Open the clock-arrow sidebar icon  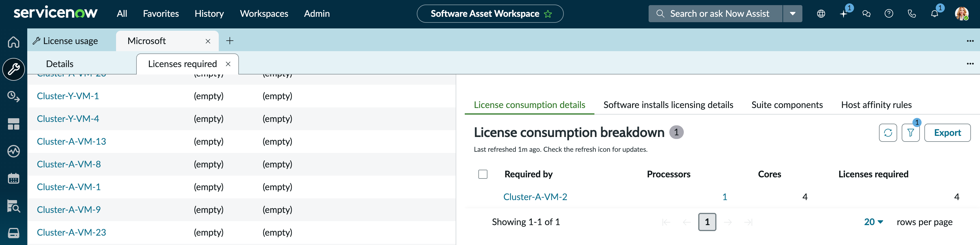click(14, 97)
